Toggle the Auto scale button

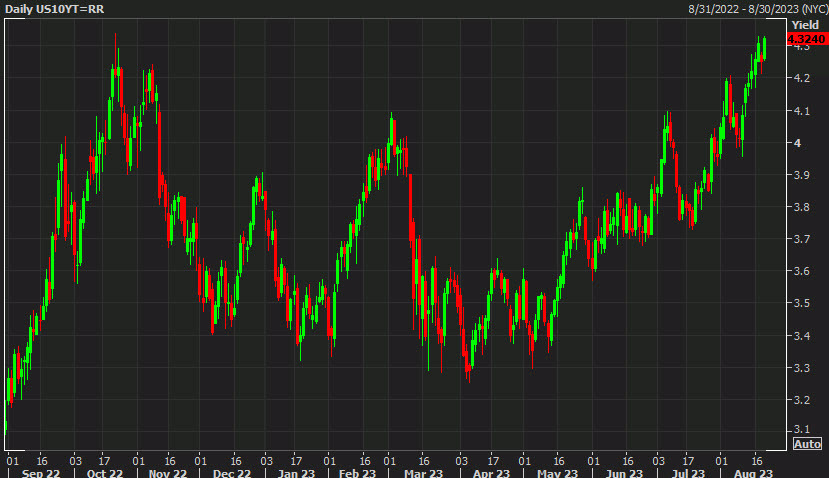(807, 444)
